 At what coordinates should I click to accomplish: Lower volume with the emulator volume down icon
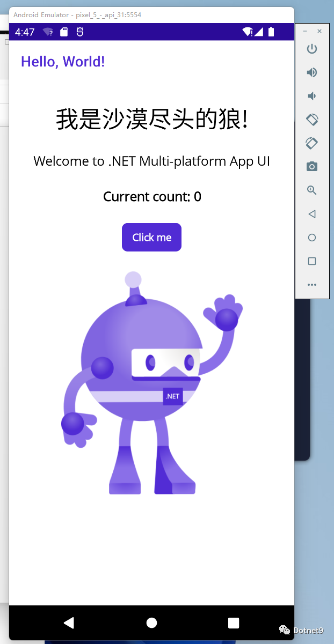[x=311, y=96]
